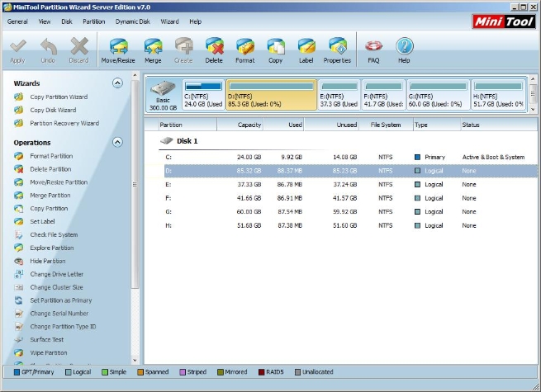Select the H: partition row
541x392 pixels.
tap(350, 225)
